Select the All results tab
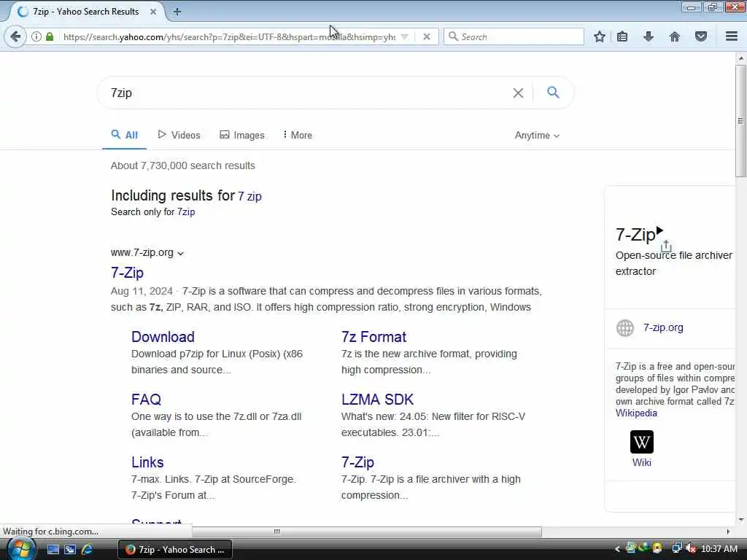 [x=124, y=135]
